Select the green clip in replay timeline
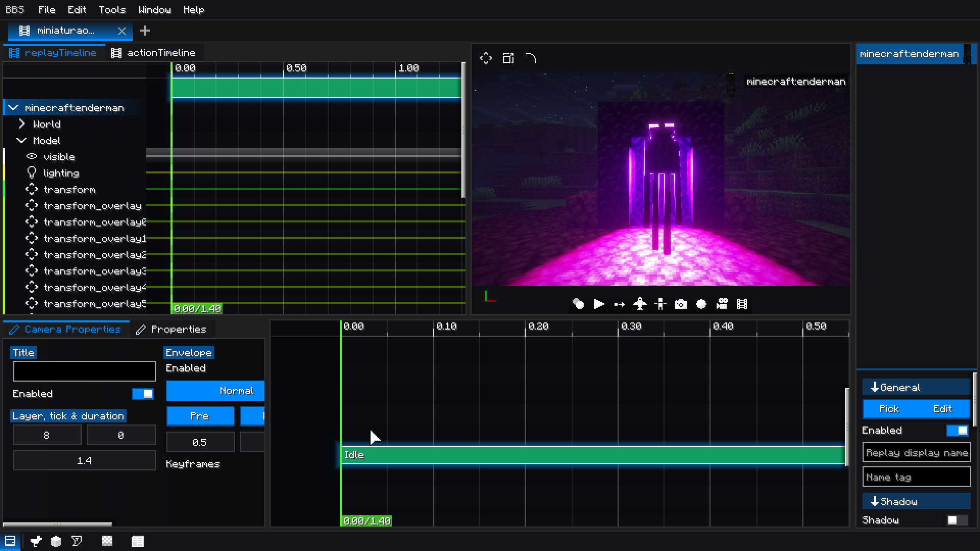This screenshot has width=980, height=551. point(316,87)
